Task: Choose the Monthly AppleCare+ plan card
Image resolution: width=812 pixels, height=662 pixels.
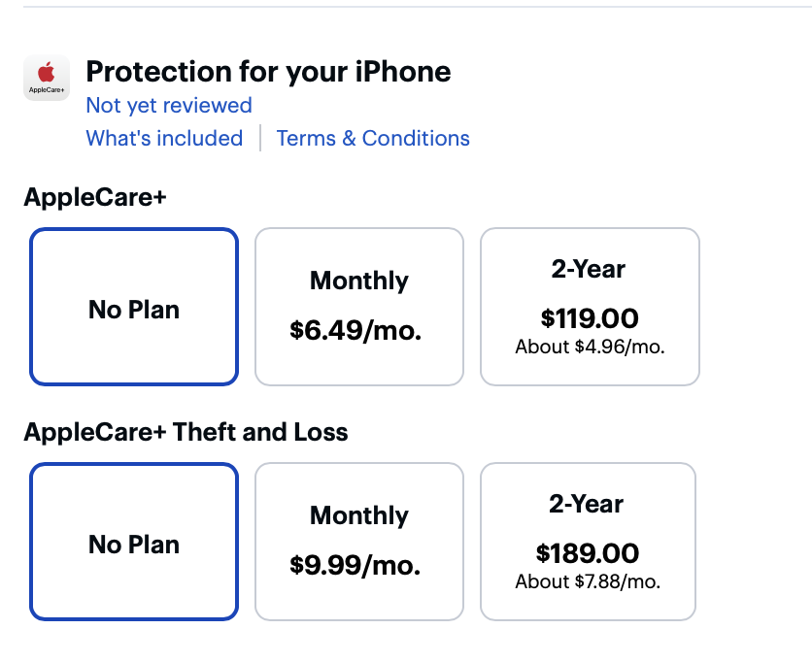Action: pyautogui.click(x=358, y=307)
